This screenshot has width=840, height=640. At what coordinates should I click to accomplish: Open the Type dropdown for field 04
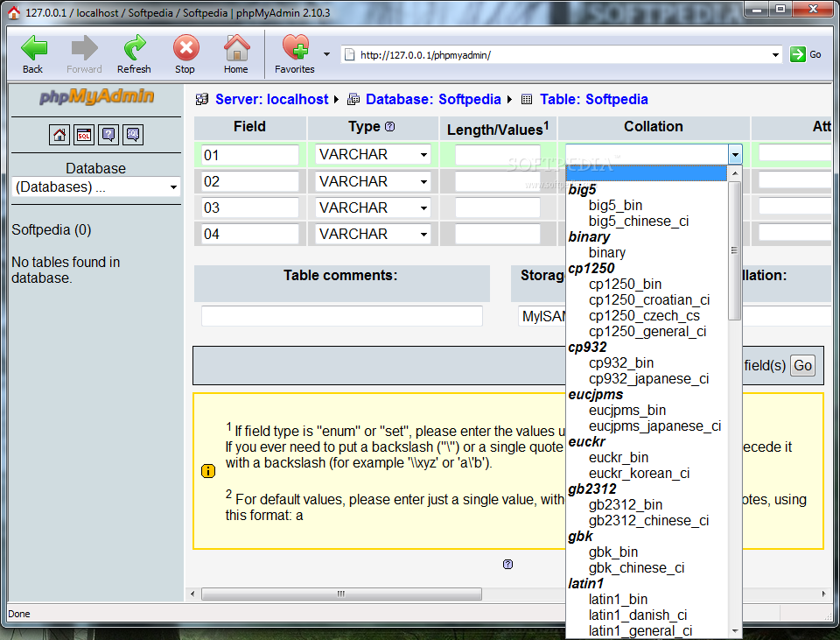pos(373,234)
